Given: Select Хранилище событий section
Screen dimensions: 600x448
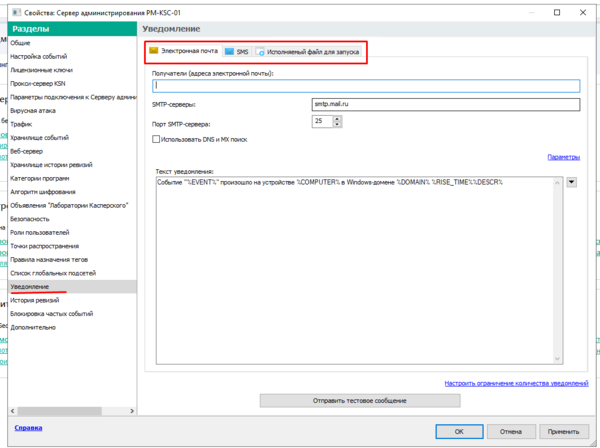Looking at the screenshot, I should coord(72,138).
